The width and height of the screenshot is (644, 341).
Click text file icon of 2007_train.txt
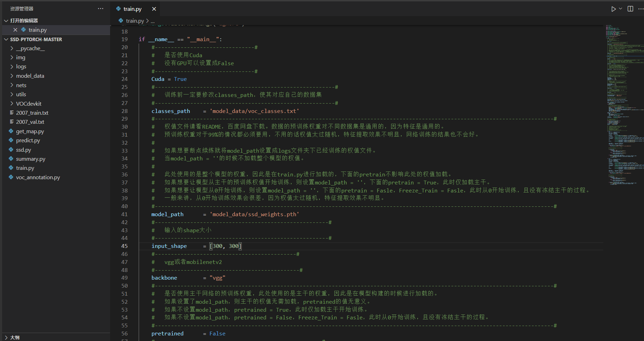tap(11, 113)
